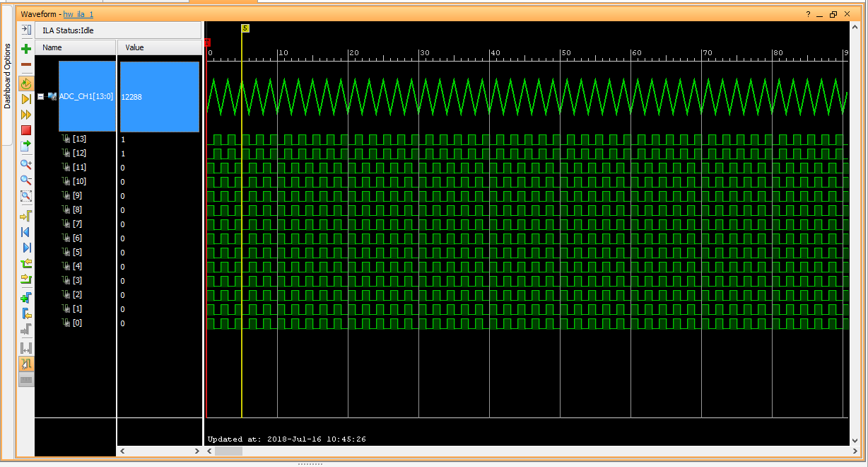Collapse the waveform side panel arrow icon
This screenshot has height=467, width=868.
pyautogui.click(x=26, y=30)
